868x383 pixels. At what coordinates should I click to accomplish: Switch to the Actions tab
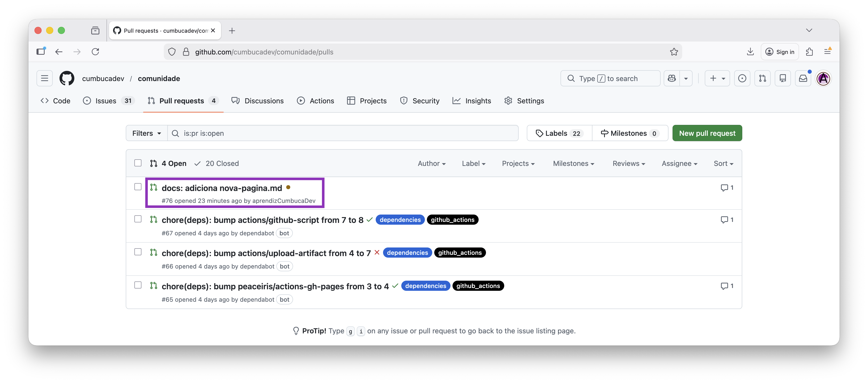click(315, 101)
